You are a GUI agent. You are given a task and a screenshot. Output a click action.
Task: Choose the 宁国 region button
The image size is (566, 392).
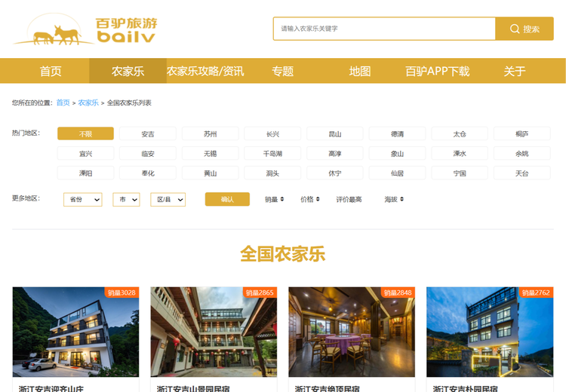[460, 173]
